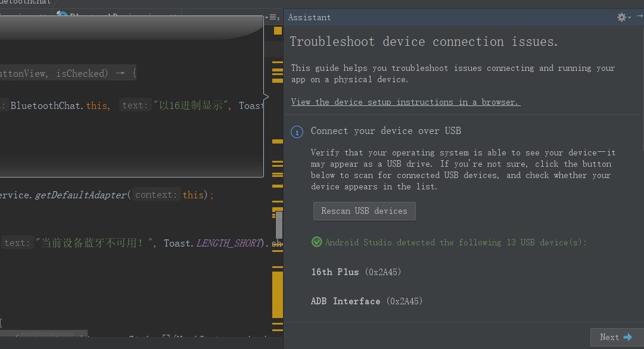This screenshot has height=349, width=644.
Task: Click the large yellow warning block on the scrollbar stripe
Action: (x=277, y=292)
